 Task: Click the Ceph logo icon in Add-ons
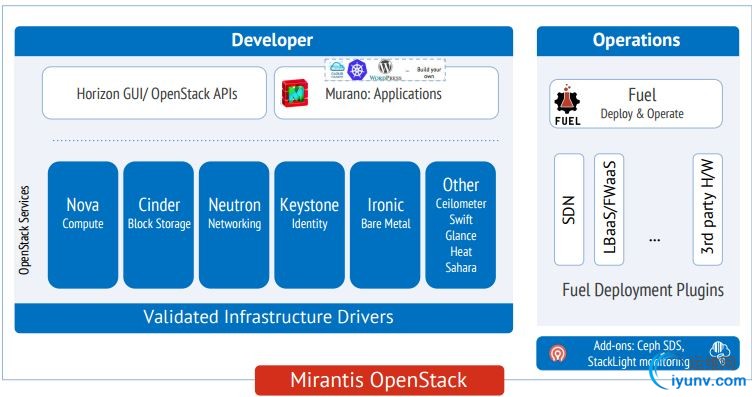tap(557, 353)
